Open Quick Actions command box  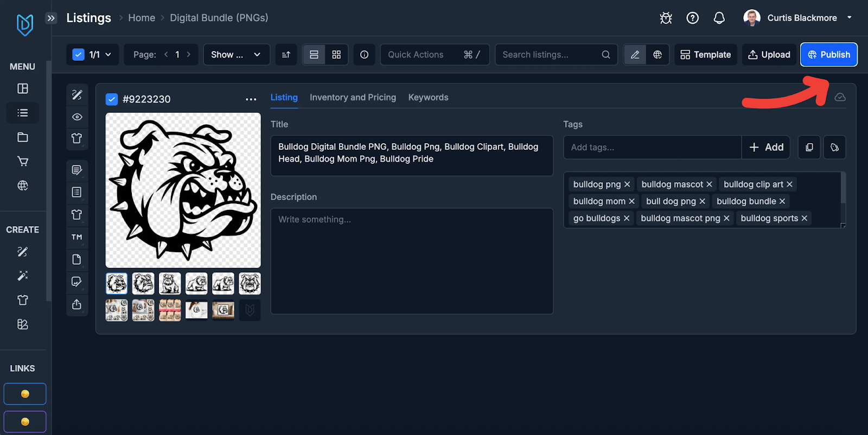point(435,54)
